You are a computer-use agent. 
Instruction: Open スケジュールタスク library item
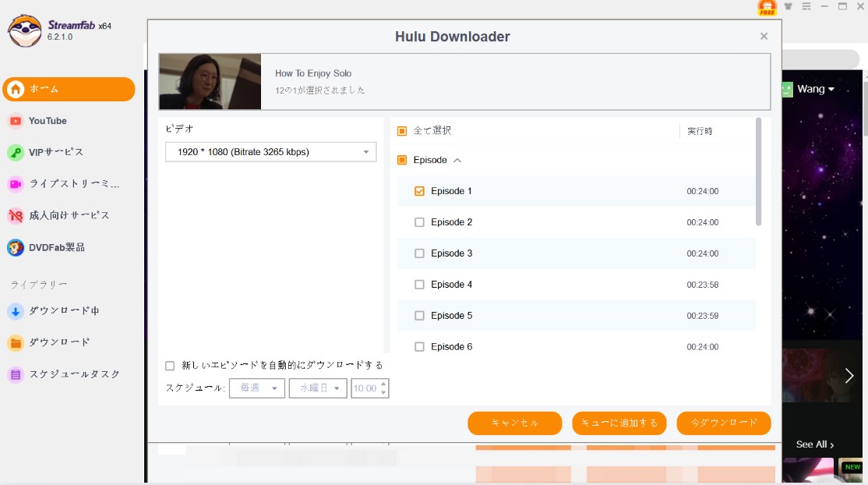(74, 374)
